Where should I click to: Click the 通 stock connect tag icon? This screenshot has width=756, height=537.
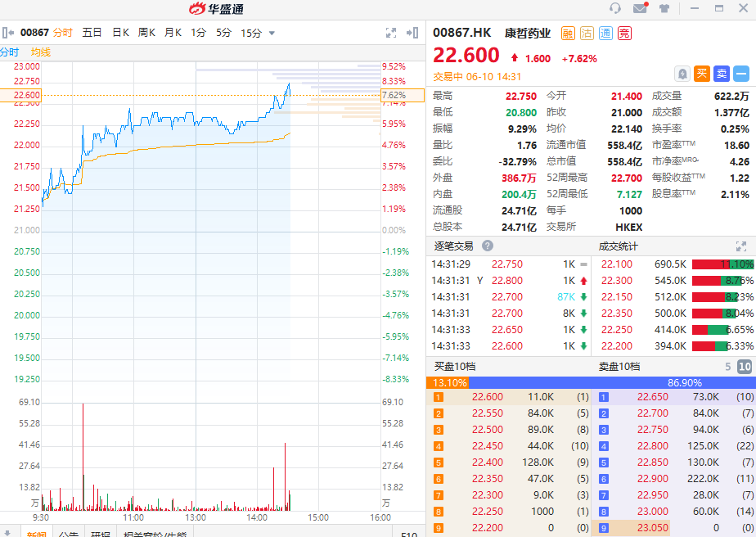605,34
